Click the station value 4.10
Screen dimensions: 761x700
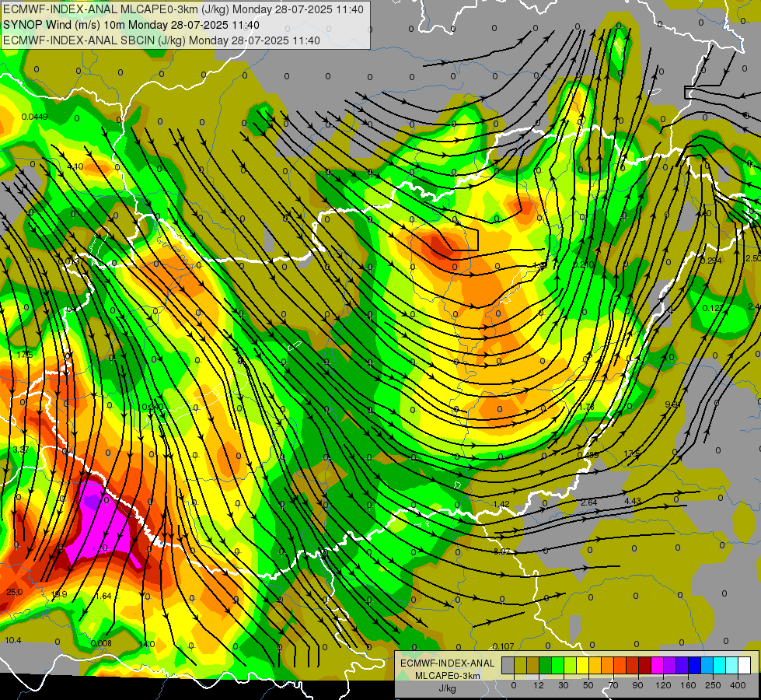click(75, 166)
